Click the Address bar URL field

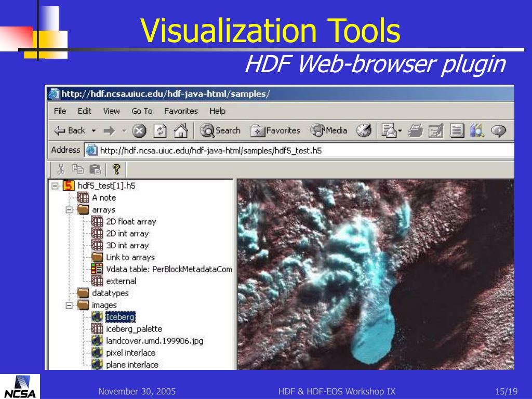[299, 150]
